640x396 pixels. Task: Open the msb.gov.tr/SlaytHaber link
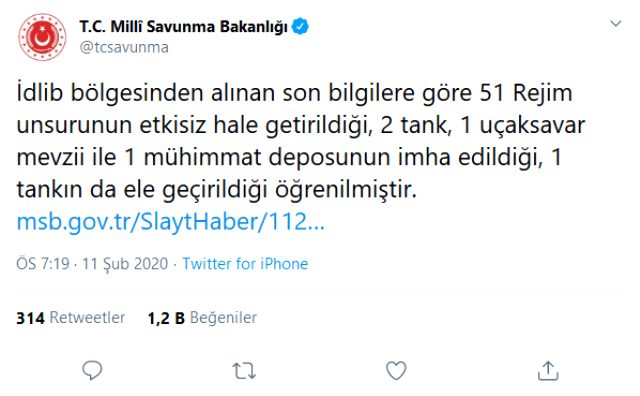pos(171,222)
